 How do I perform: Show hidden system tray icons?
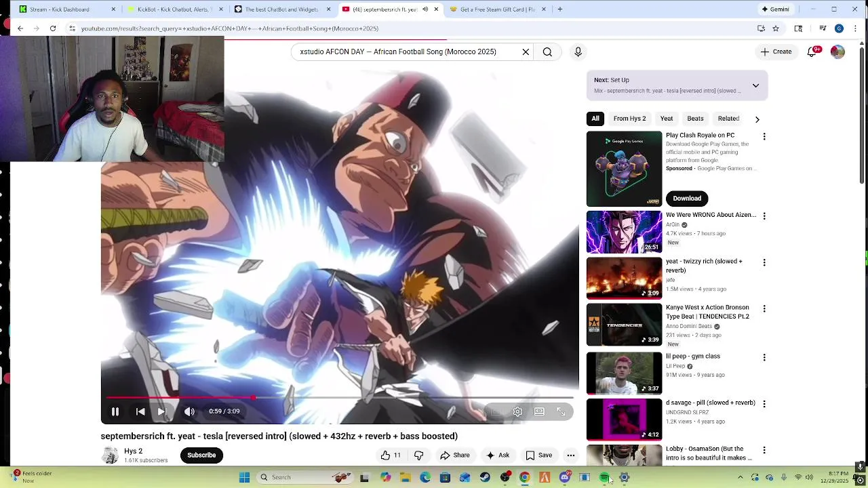tap(740, 477)
